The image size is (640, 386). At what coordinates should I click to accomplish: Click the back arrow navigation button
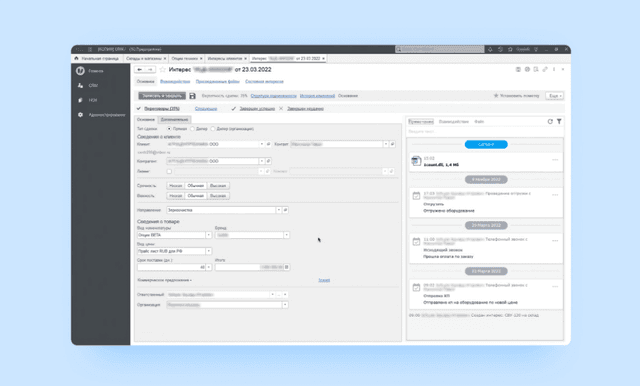coord(140,70)
